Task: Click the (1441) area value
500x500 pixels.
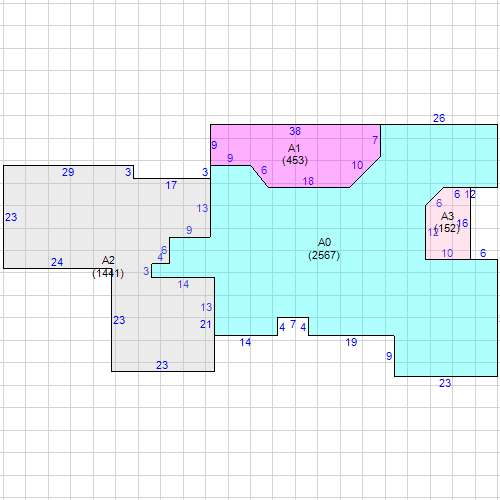Action: coord(108,273)
